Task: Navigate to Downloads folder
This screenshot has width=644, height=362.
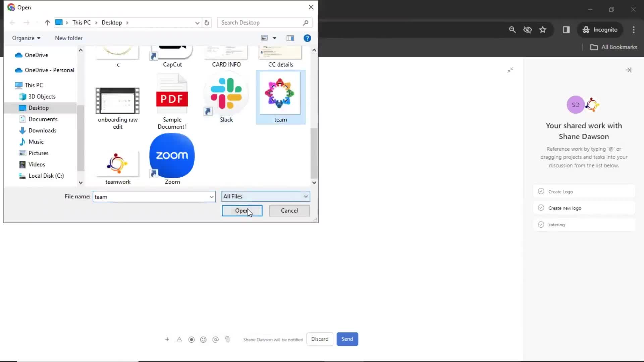Action: (x=42, y=130)
